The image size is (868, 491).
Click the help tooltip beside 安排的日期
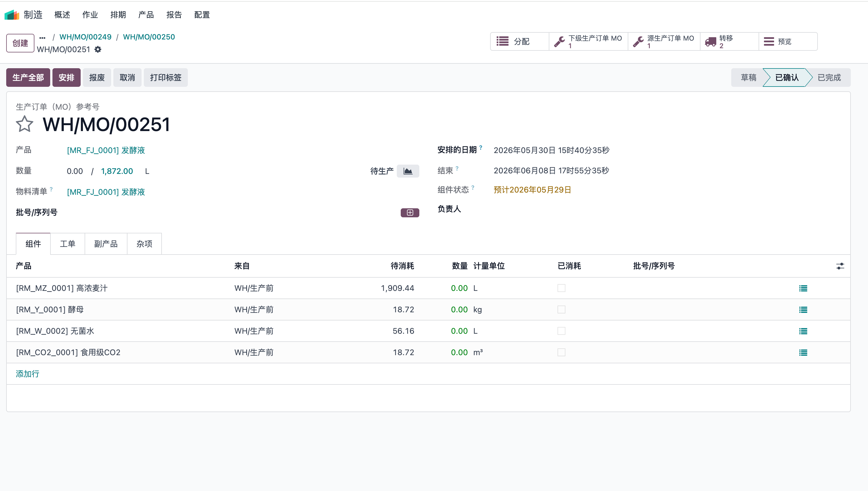click(x=481, y=147)
